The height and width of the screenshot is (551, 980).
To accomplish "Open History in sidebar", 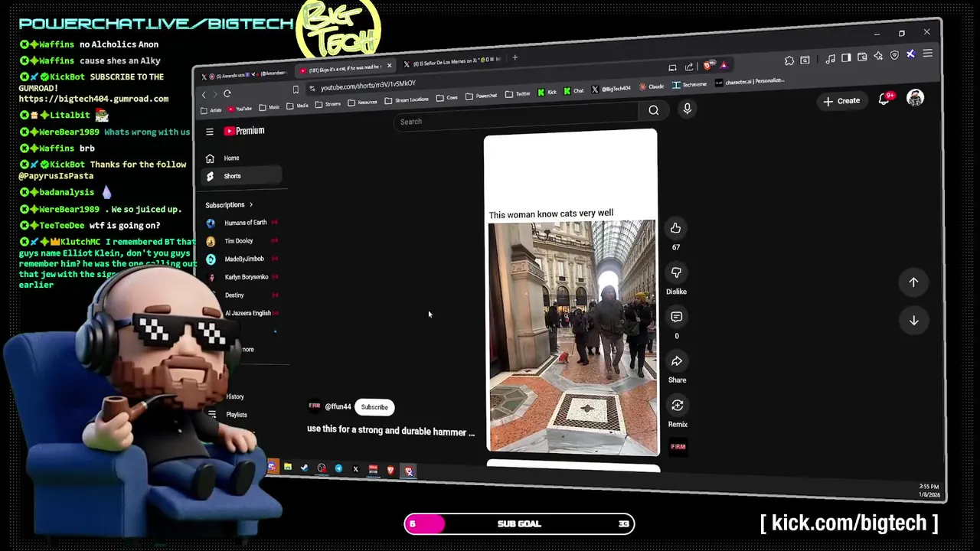I will tap(235, 396).
